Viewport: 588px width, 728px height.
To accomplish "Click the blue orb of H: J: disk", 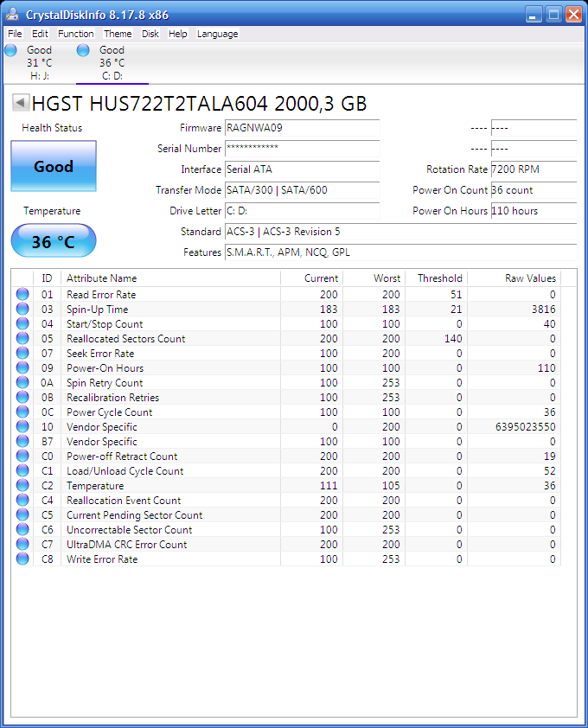I will (10, 50).
